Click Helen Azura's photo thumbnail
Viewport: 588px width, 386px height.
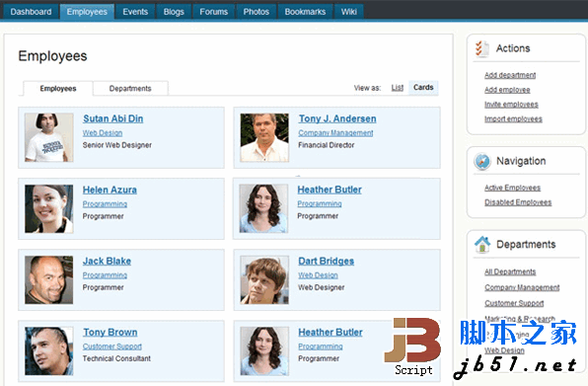click(x=49, y=209)
